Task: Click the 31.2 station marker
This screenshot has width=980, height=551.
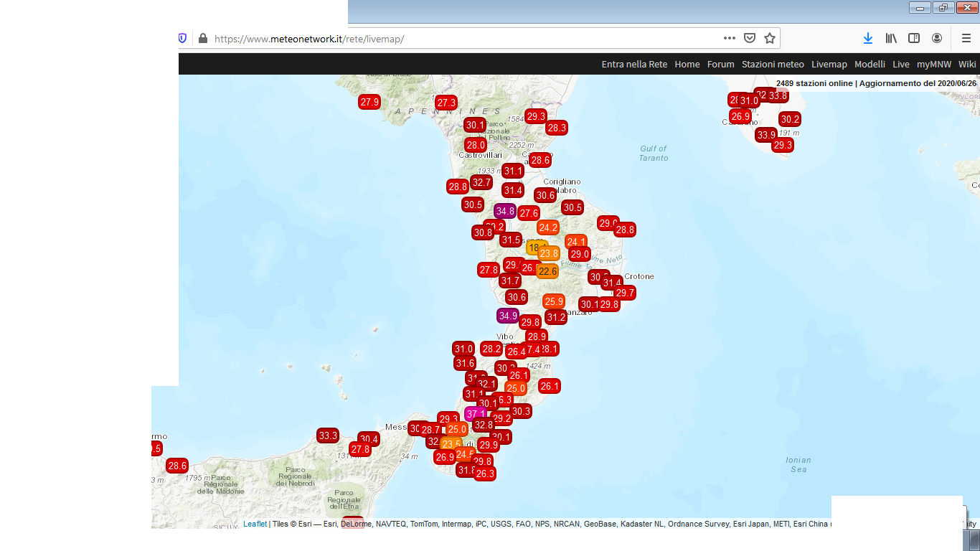Action: (556, 317)
